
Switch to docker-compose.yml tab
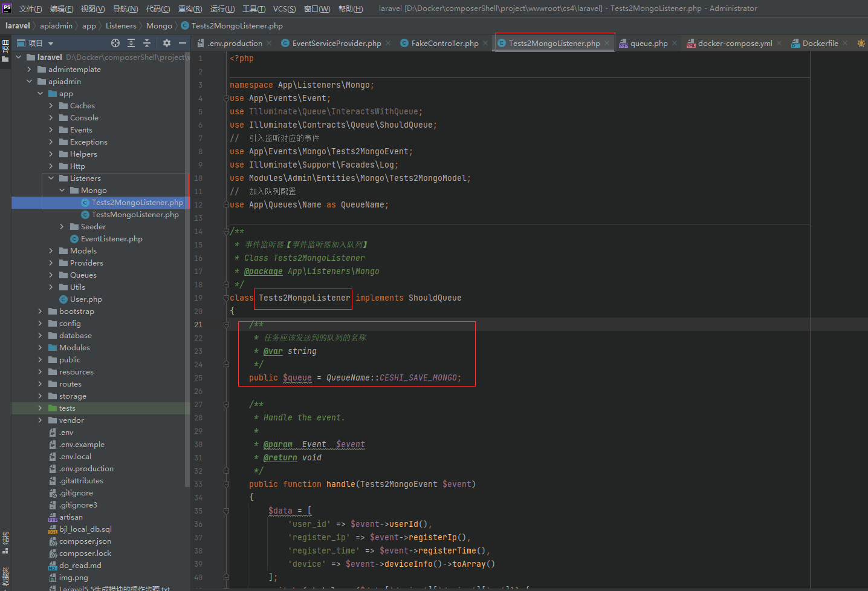tap(735, 43)
